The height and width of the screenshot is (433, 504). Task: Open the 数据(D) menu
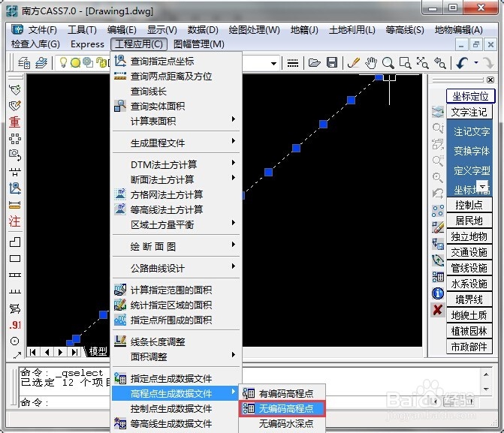[x=203, y=30]
